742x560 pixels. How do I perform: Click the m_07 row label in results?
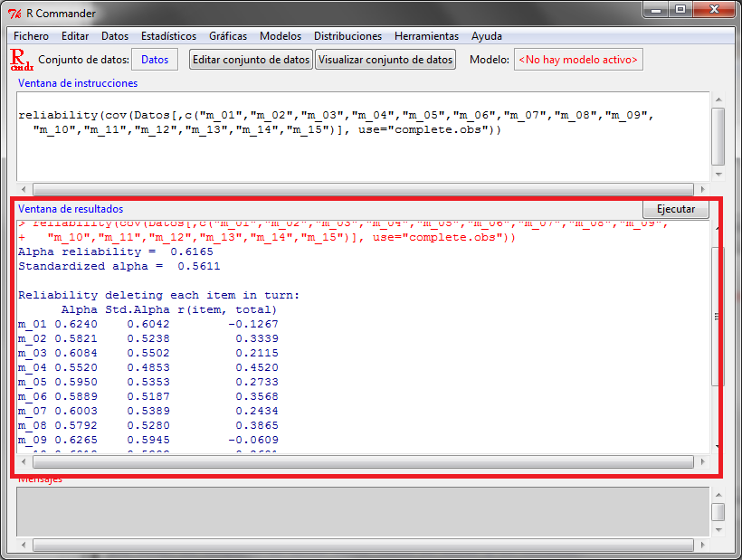pos(33,411)
